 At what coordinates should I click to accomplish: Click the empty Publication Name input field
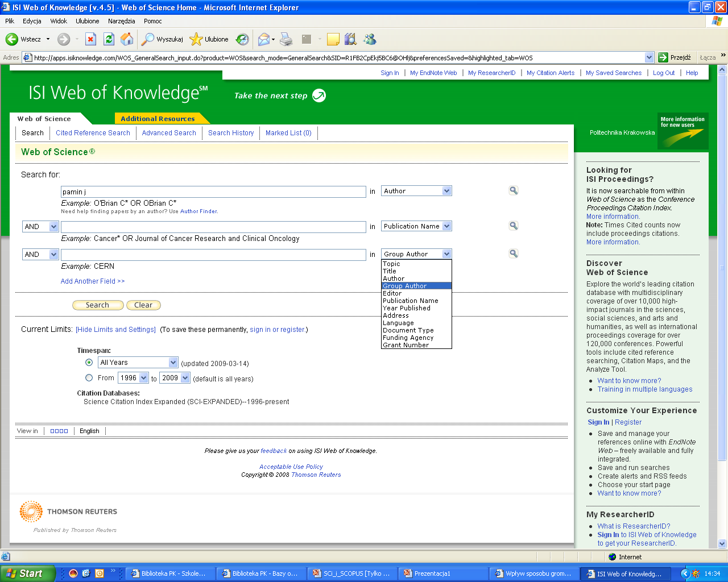click(213, 227)
